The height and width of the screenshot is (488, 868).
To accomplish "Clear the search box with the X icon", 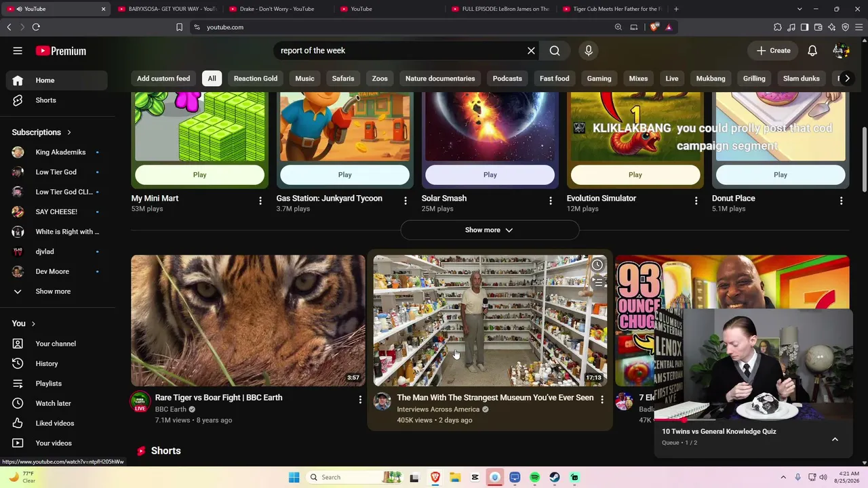I will tap(531, 51).
